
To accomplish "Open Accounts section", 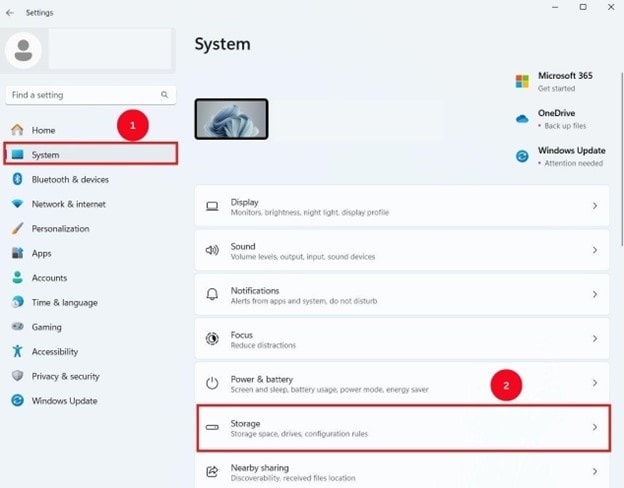I will click(91, 277).
